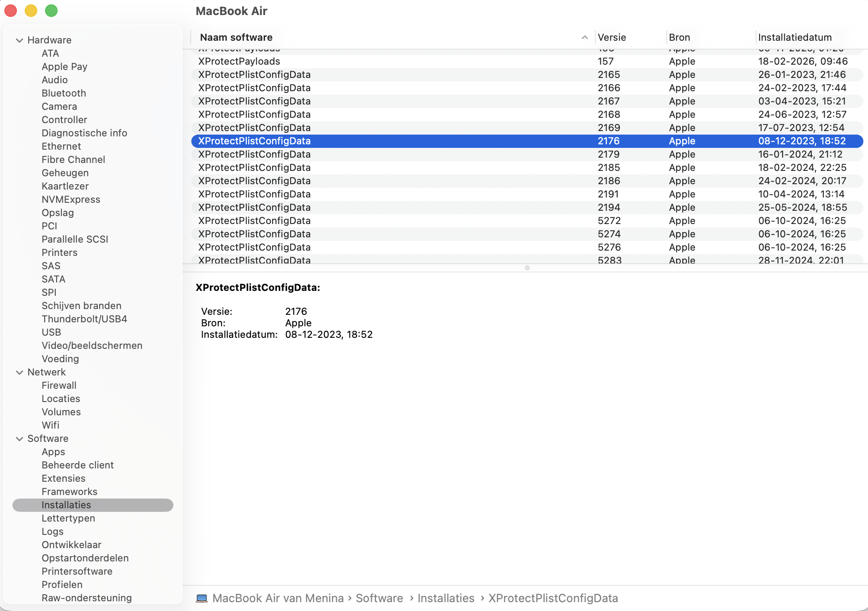This screenshot has height=611, width=868.
Task: Select XProtectPlistConfigData version 2179 row
Action: [527, 155]
